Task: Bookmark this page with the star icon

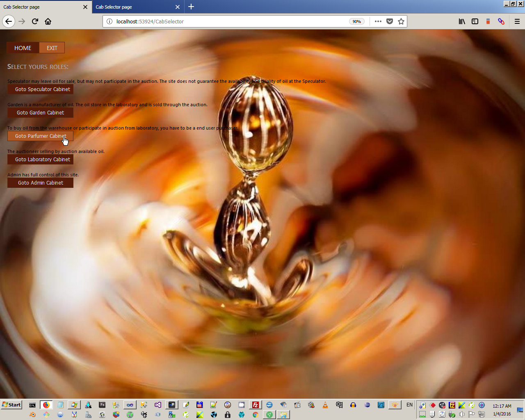Action: (x=401, y=21)
